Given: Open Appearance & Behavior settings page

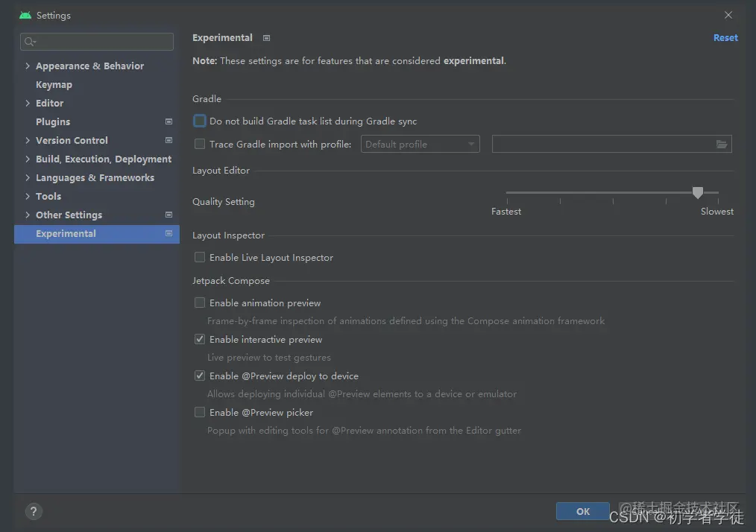Looking at the screenshot, I should coord(89,66).
